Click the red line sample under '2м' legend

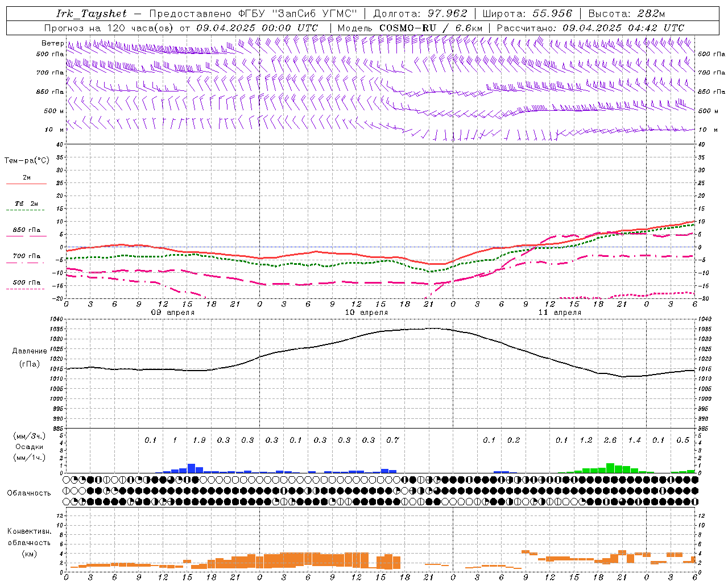click(26, 184)
